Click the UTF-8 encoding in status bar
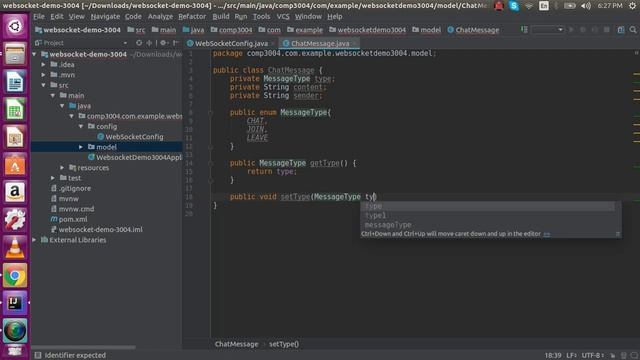Screen dimensions: 640x360 [593, 356]
